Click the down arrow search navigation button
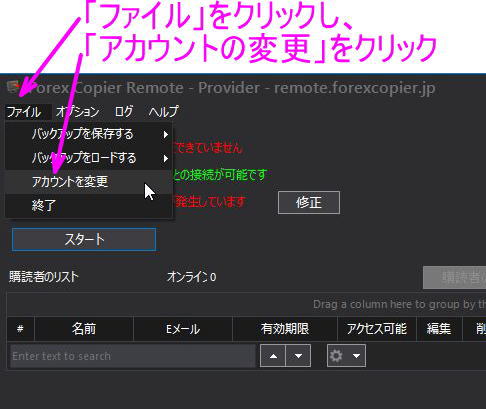Image resolution: width=486 pixels, height=409 pixels. coord(298,356)
